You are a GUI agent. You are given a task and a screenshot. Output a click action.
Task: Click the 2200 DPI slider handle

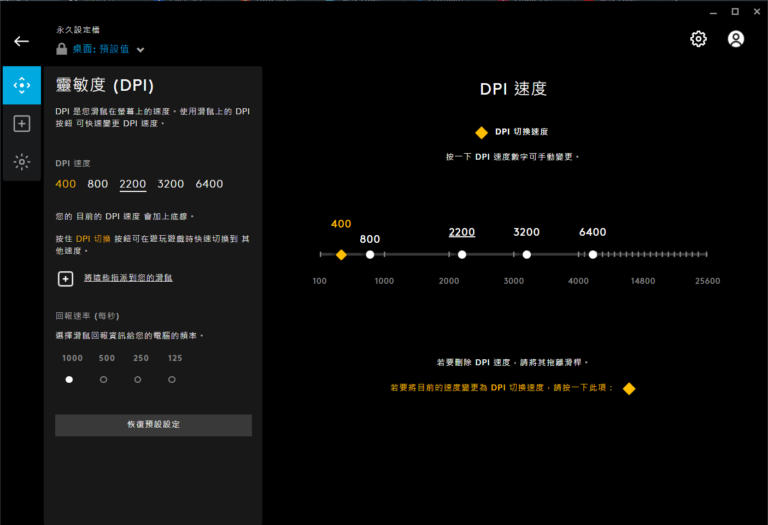tap(462, 255)
